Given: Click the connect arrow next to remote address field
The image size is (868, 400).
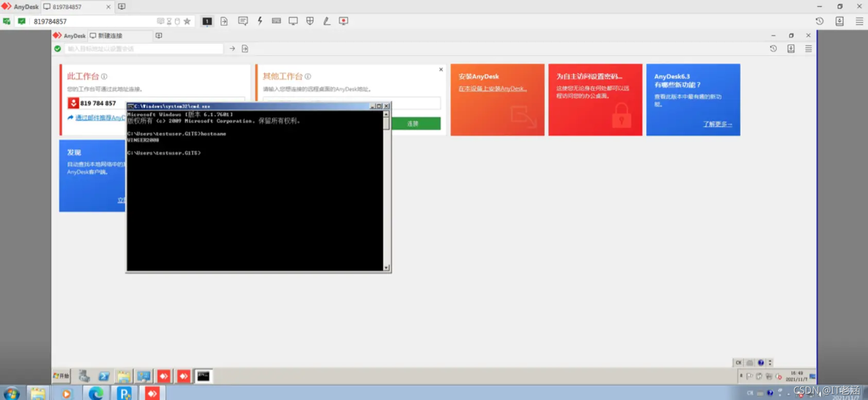Looking at the screenshot, I should (x=232, y=48).
